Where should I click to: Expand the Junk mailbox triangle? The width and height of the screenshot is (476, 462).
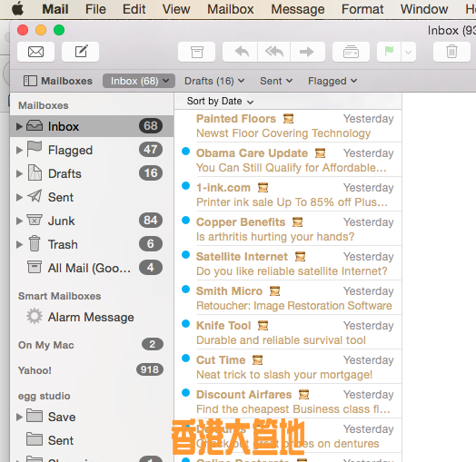point(19,221)
